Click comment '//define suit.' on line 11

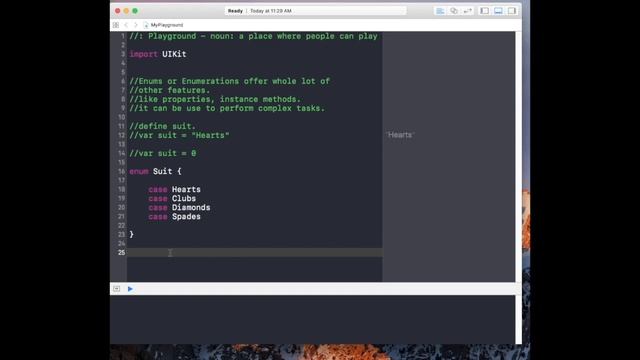coord(162,126)
